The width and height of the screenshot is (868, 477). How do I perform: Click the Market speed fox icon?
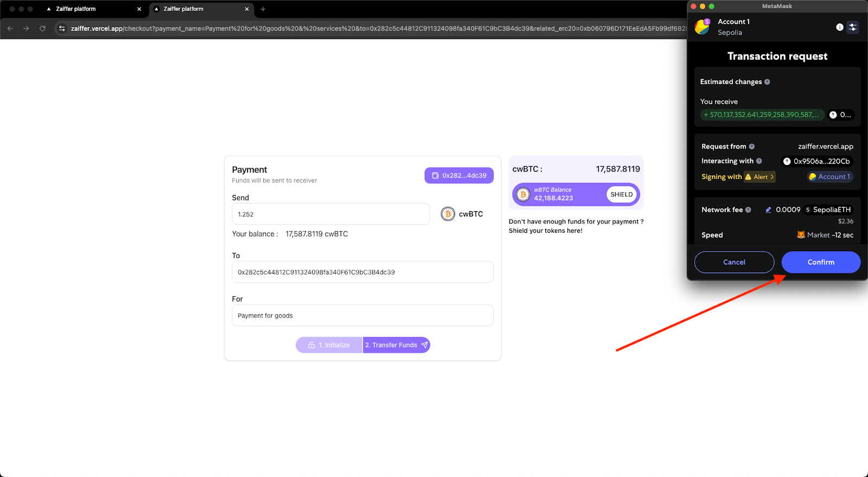click(x=801, y=235)
